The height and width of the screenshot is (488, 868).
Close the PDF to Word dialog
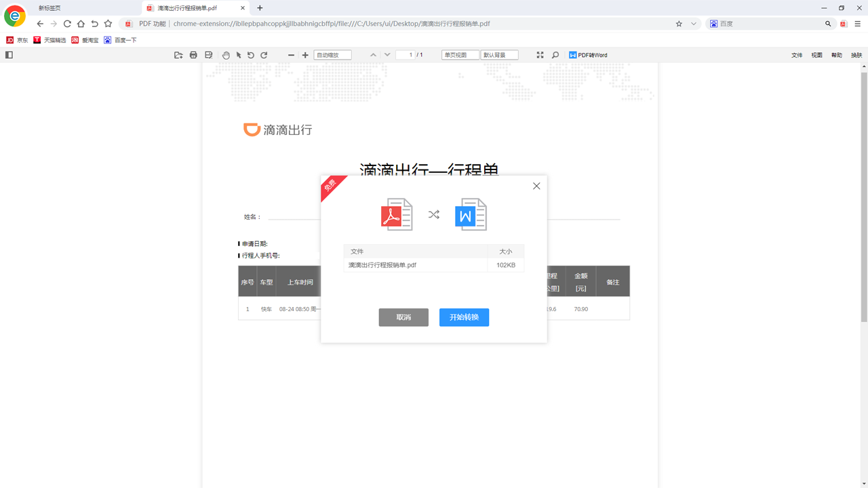tap(536, 186)
